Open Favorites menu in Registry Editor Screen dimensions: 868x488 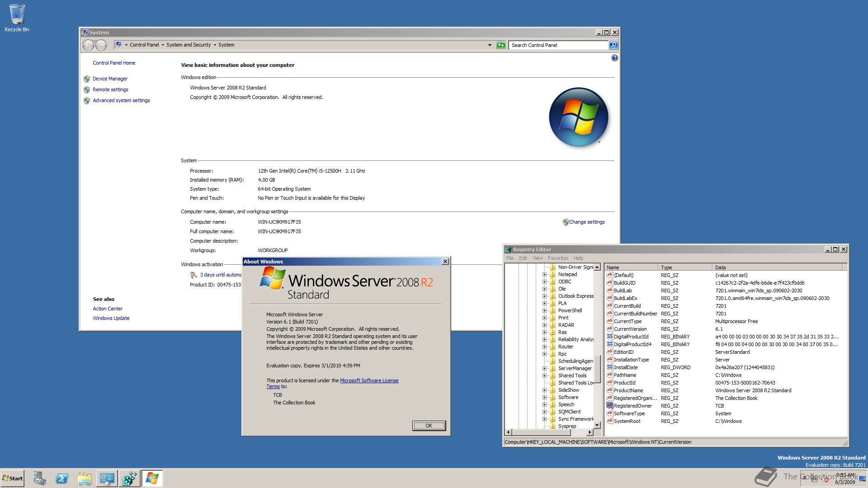coord(558,258)
